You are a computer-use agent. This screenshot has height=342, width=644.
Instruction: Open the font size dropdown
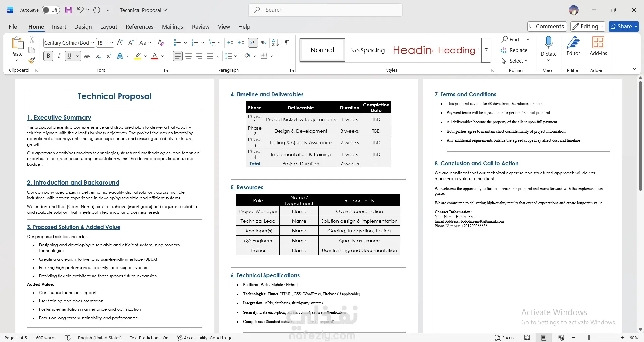(x=112, y=43)
